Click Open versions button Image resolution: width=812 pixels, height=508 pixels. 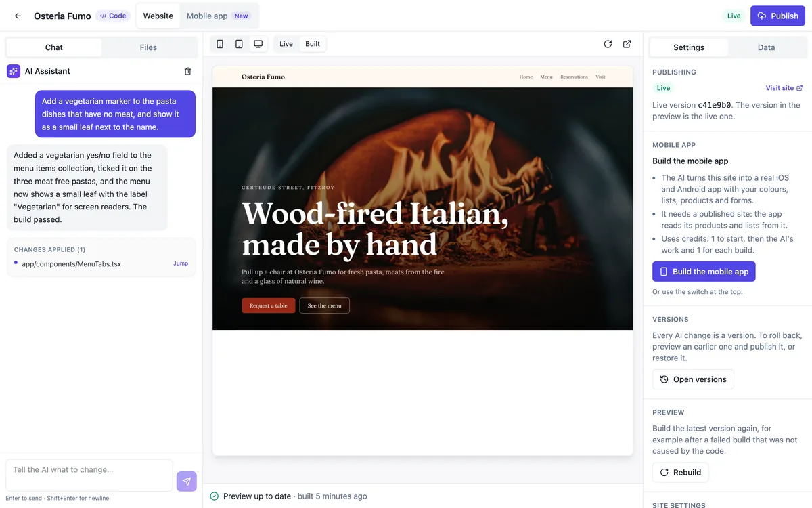click(693, 379)
